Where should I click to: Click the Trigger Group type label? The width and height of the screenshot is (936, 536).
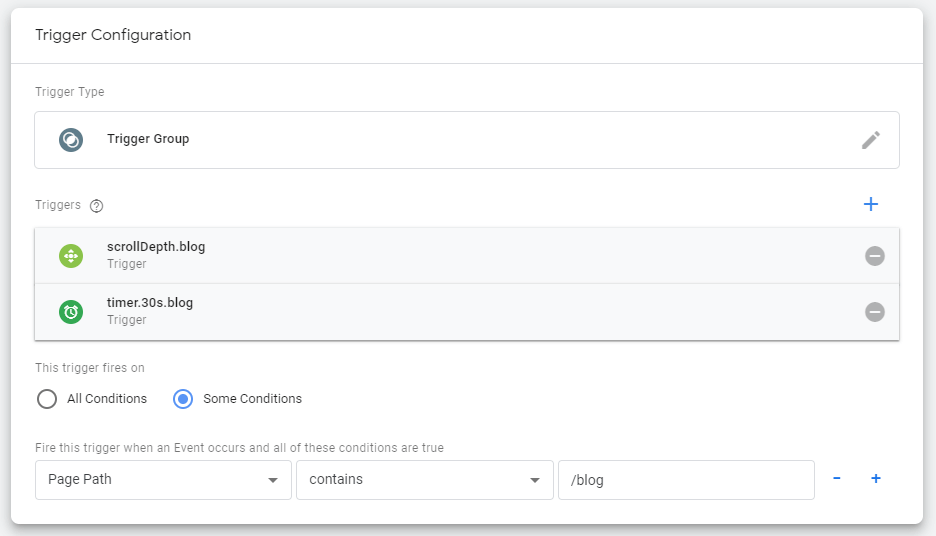[148, 139]
